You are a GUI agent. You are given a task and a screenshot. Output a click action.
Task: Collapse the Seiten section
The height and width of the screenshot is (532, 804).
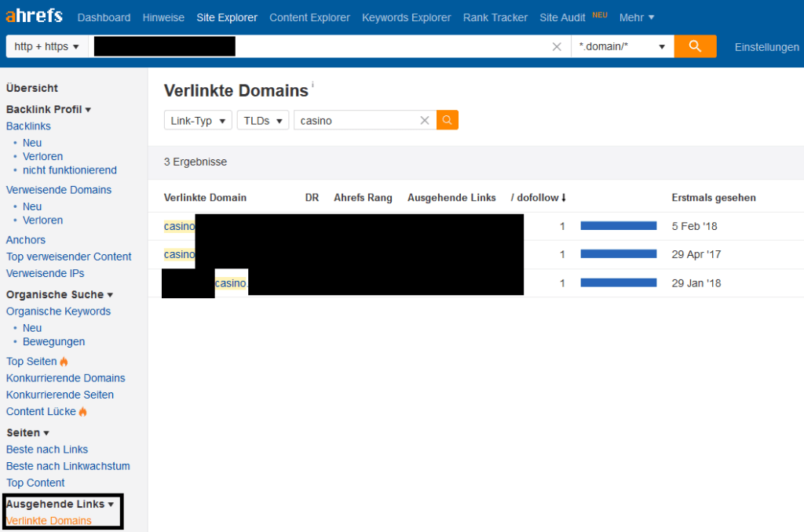click(x=27, y=432)
